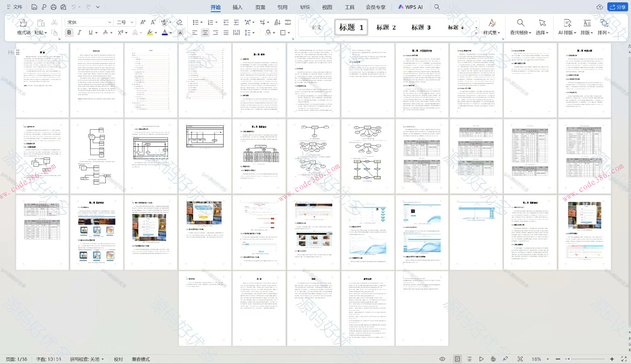Enter fullscreen using status bar icon
This screenshot has height=364, width=631.
pyautogui.click(x=624, y=359)
